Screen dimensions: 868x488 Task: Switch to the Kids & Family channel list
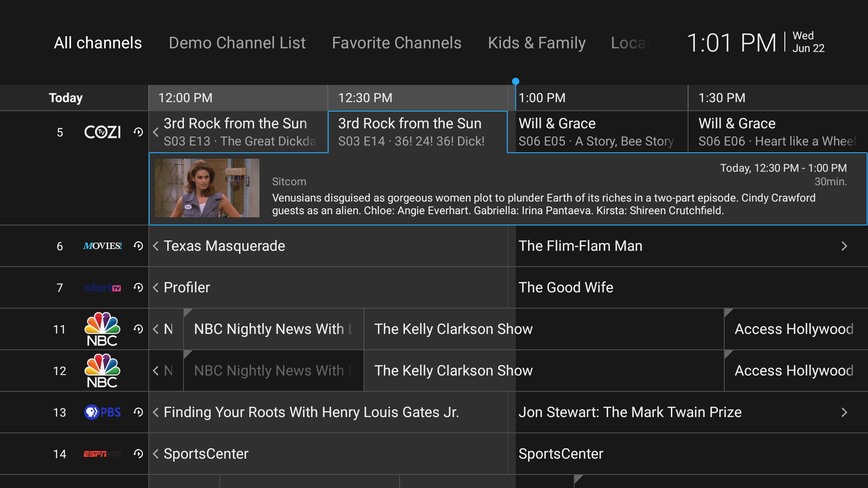(x=537, y=42)
